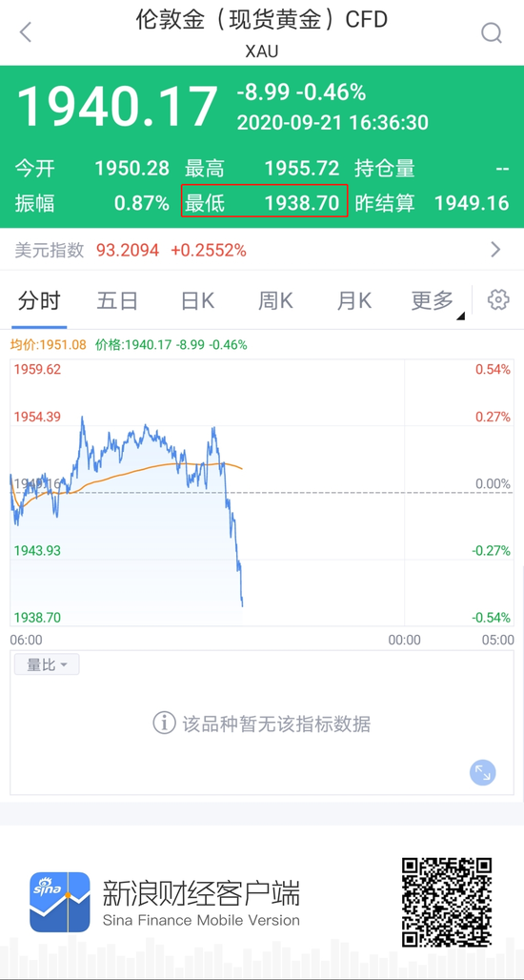Screen dimensions: 524x980
Task: Expand chart to fullscreen with blue arrows icon
Action: coord(483,772)
